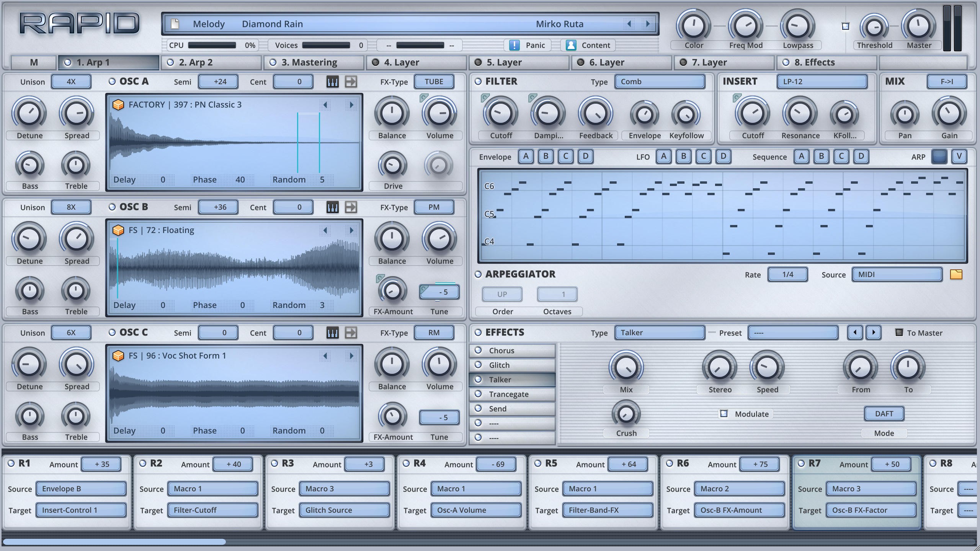Go to next preset arrow in header
The height and width of the screenshot is (551, 980).
coord(648,24)
